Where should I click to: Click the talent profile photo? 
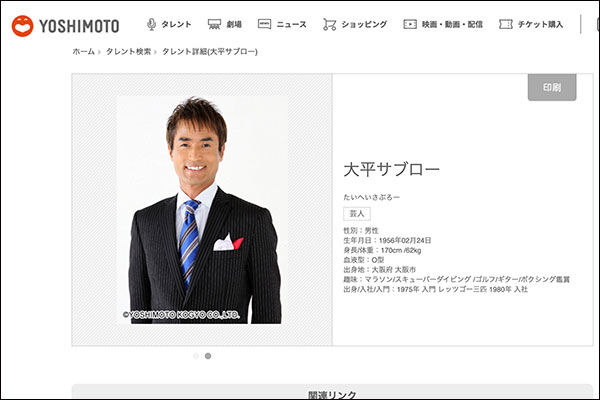[203, 210]
